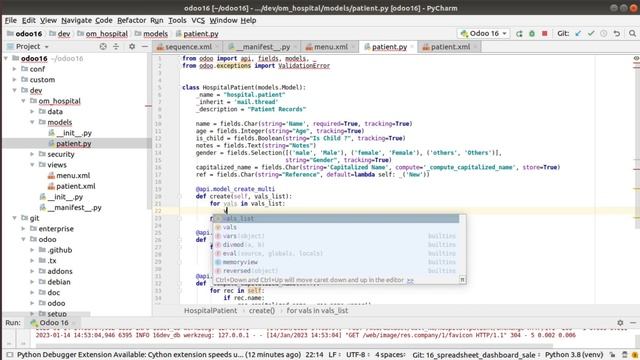The height and width of the screenshot is (360, 640).
Task: Click the Git rollback undo icon
Action: tap(617, 33)
